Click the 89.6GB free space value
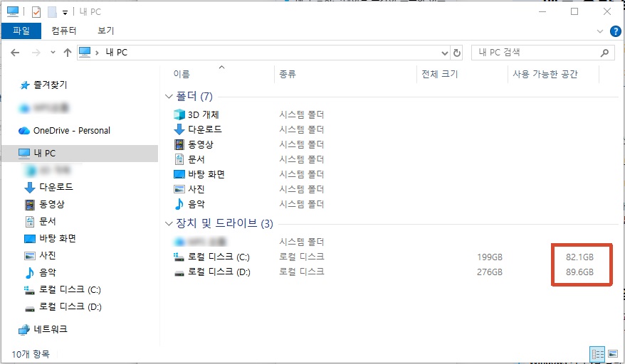This screenshot has width=625, height=364. coord(579,272)
